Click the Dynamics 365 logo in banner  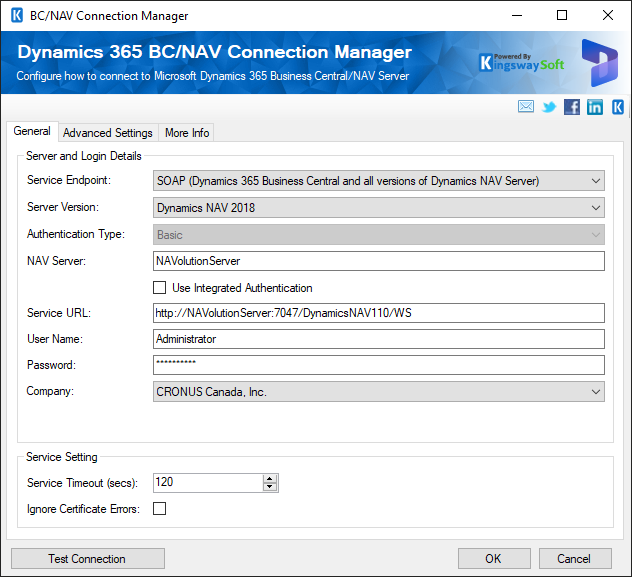tap(600, 63)
